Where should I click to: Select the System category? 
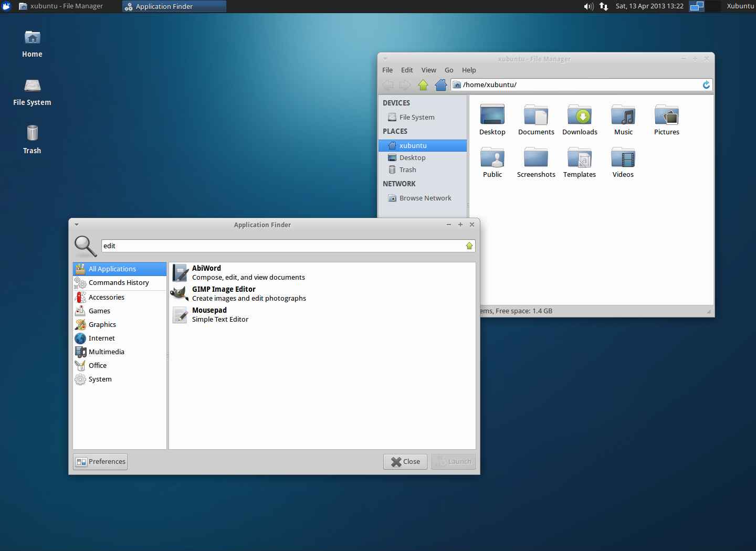tap(100, 379)
